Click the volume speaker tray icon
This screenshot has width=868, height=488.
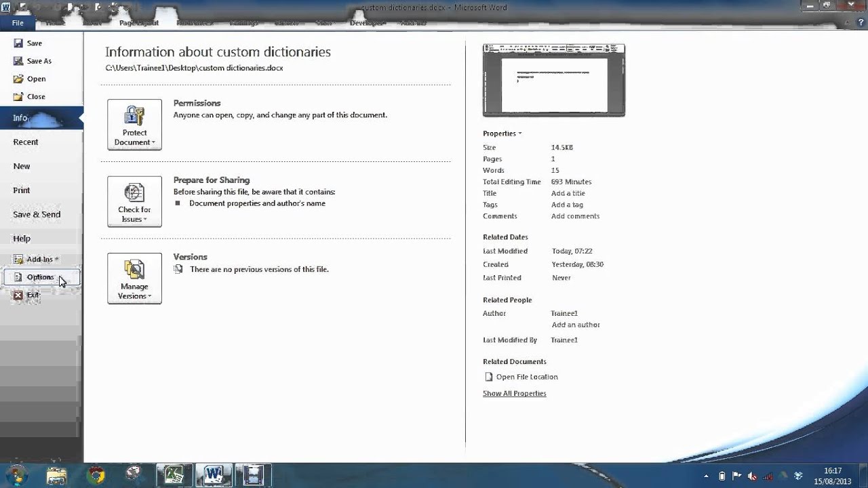click(753, 476)
